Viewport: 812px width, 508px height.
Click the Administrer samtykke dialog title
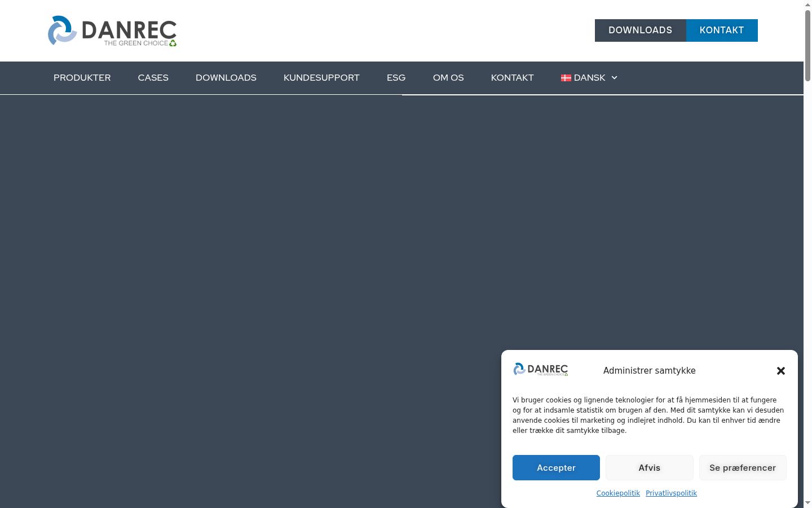coord(650,371)
